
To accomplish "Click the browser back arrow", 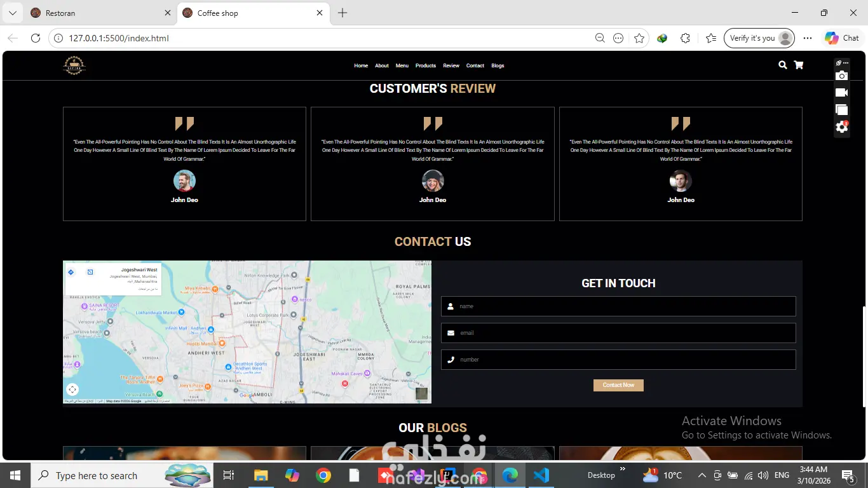I will [13, 38].
